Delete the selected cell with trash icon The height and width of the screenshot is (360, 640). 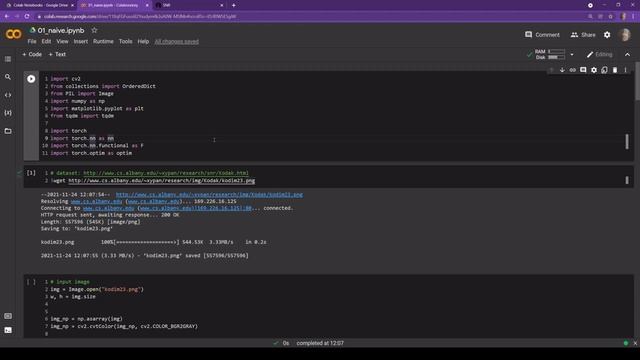tap(615, 70)
